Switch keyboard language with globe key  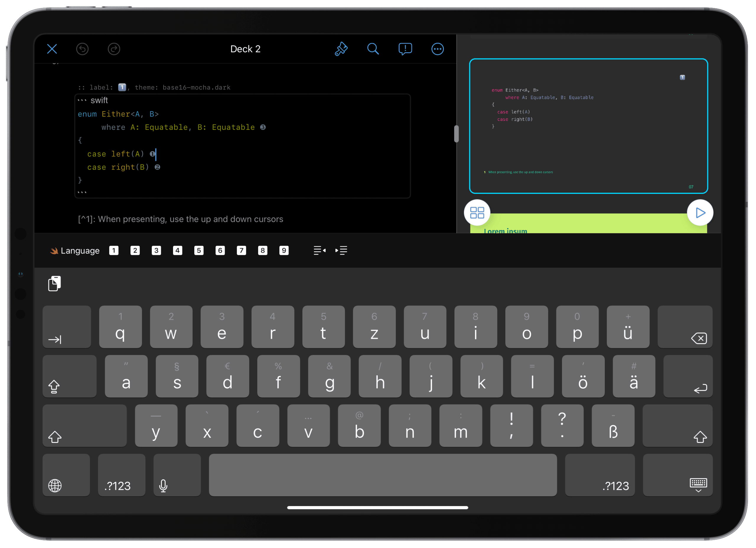coord(66,475)
